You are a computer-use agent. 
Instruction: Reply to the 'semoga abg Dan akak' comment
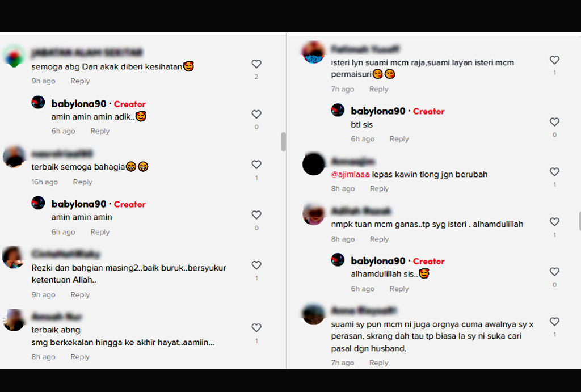80,81
